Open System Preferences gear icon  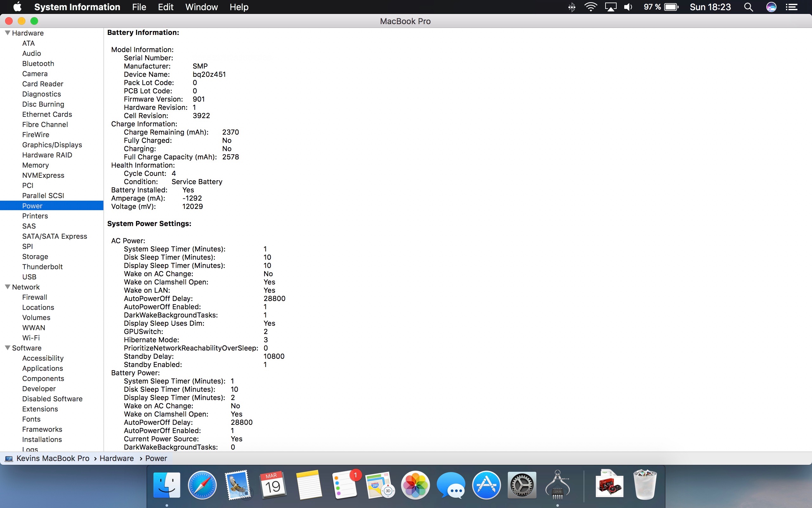pos(522,485)
